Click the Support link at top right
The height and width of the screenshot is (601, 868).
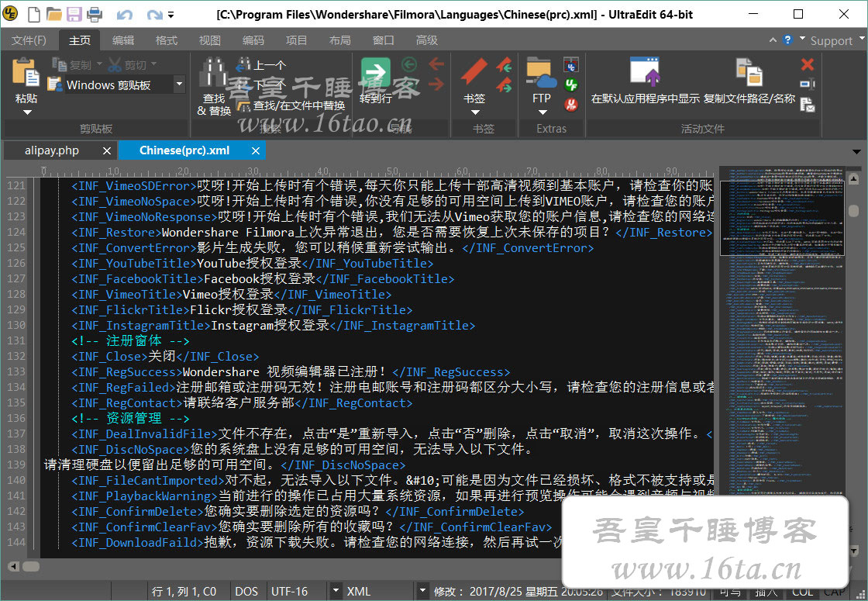click(831, 40)
